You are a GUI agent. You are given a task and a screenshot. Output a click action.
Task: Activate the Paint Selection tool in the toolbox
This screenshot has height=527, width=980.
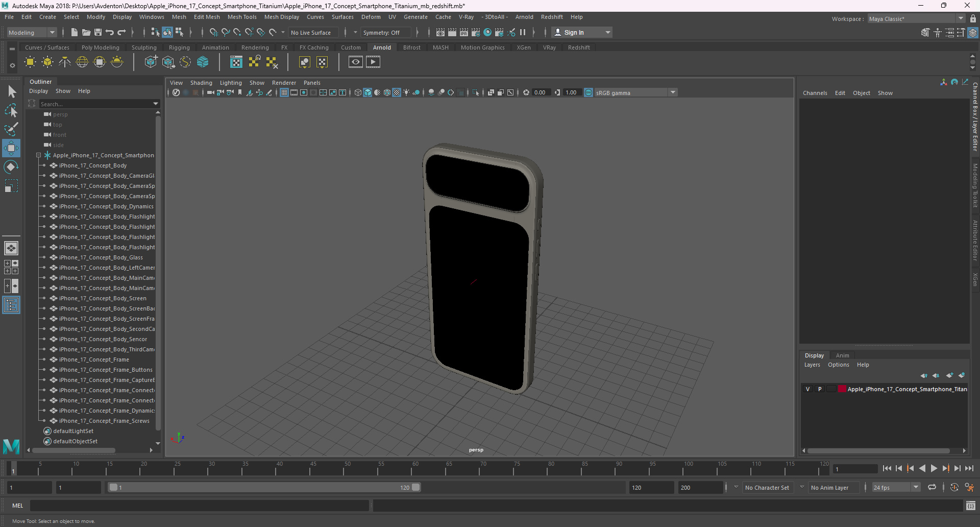point(11,129)
